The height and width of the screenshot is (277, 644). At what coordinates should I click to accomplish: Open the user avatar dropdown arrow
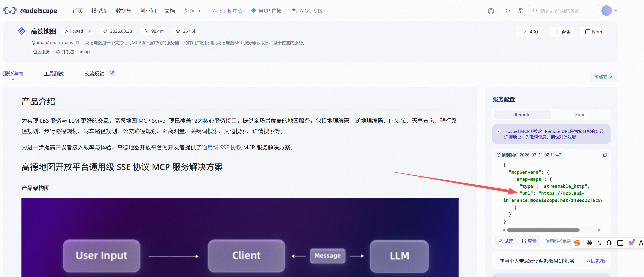(616, 11)
